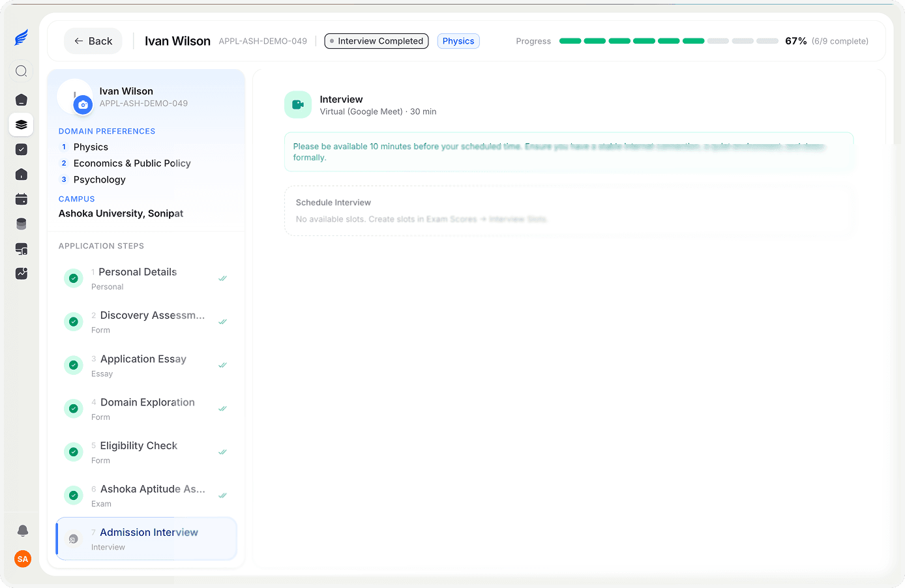Click Ashoka University, Sonipat campus text
The width and height of the screenshot is (905, 588).
coord(121,214)
